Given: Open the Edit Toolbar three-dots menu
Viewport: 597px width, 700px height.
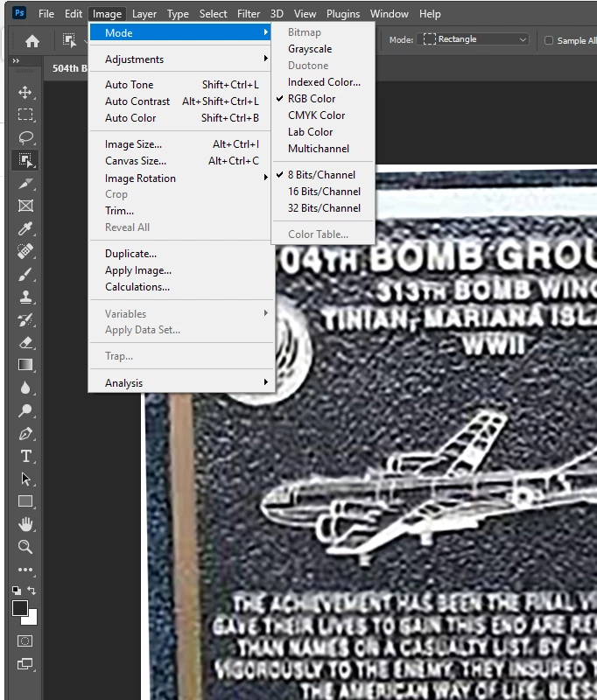Looking at the screenshot, I should (x=25, y=570).
